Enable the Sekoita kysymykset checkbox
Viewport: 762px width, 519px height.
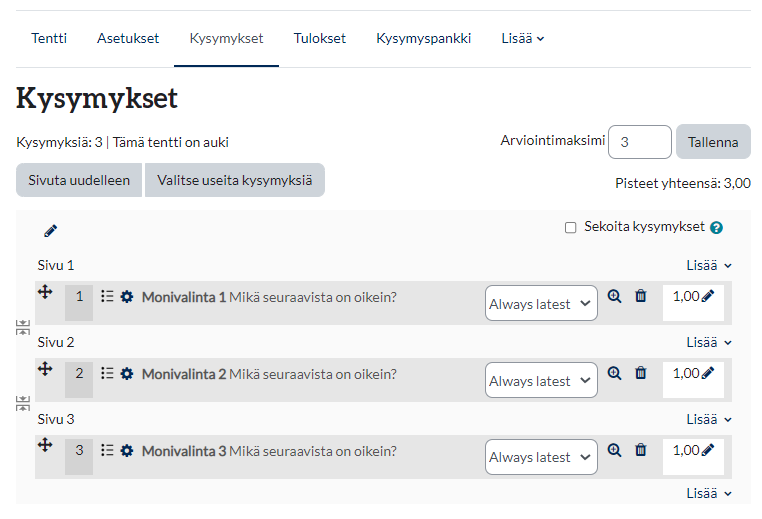[570, 227]
